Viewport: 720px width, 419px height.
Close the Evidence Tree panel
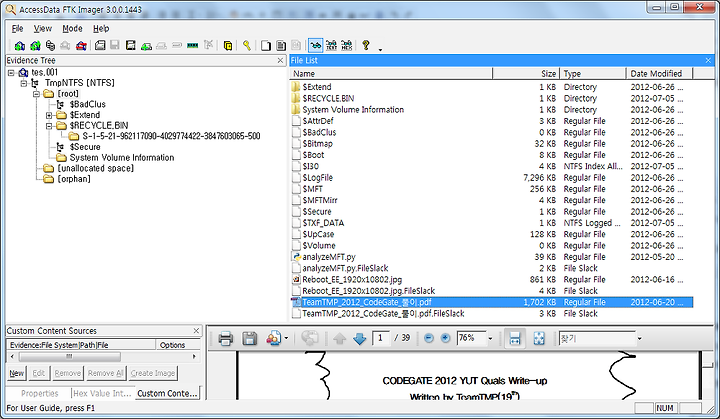pyautogui.click(x=281, y=60)
